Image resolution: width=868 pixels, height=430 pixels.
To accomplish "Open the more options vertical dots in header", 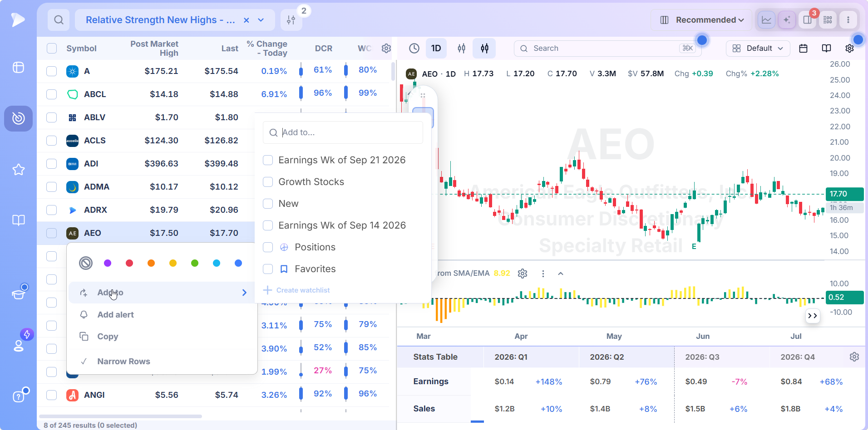I will click(848, 20).
